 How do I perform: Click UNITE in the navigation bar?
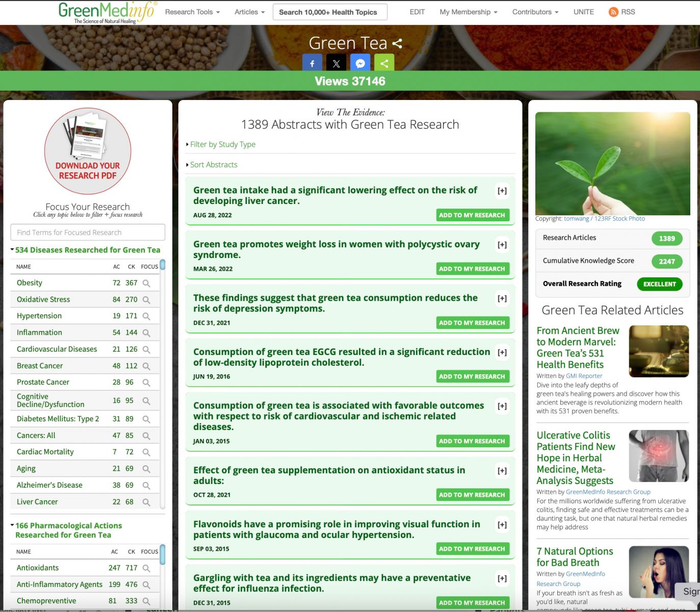click(x=584, y=12)
